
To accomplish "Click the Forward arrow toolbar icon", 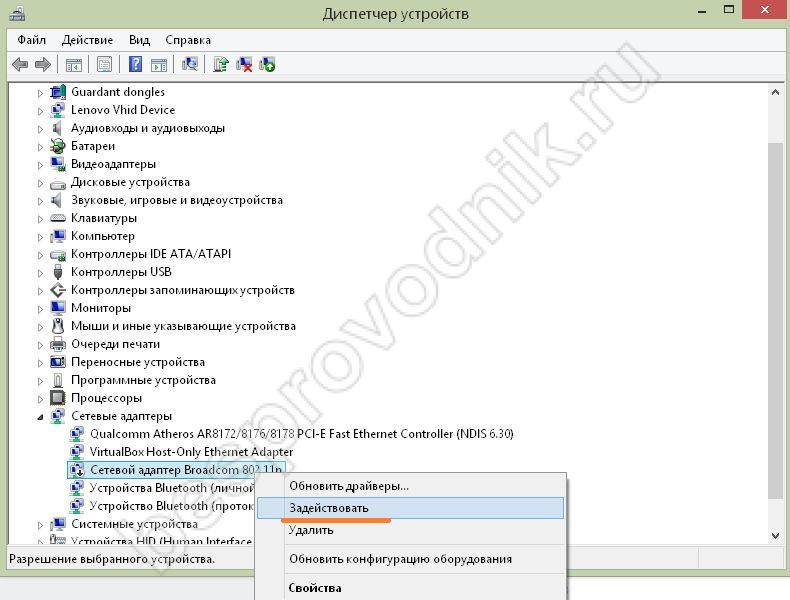I will 43,64.
